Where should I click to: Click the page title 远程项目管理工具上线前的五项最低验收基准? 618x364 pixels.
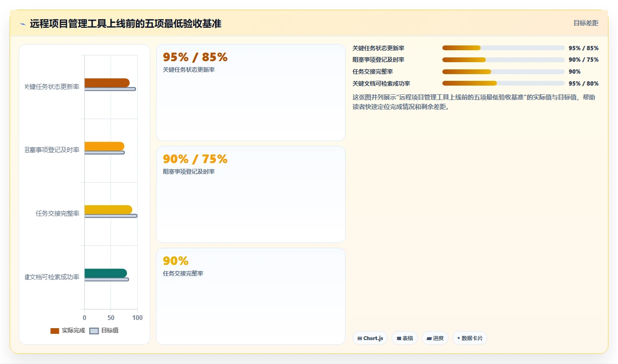(x=125, y=23)
